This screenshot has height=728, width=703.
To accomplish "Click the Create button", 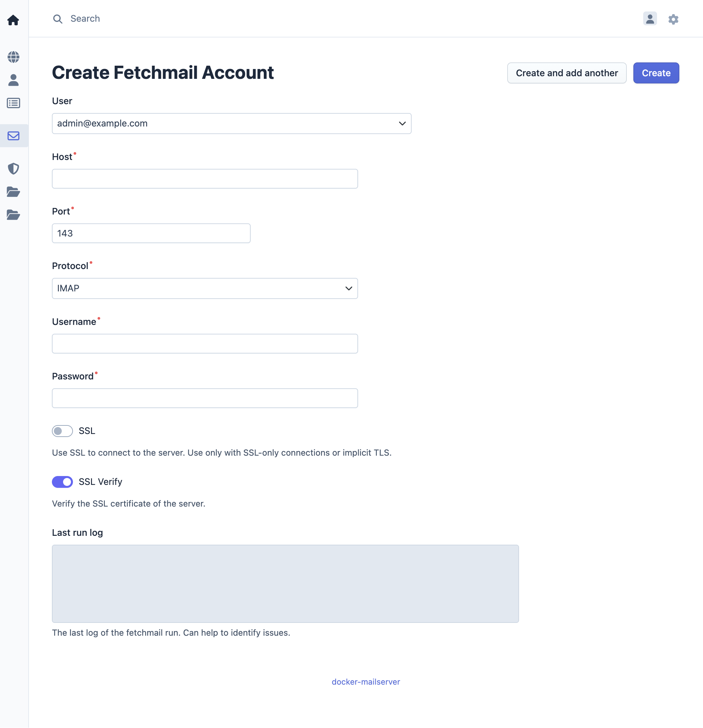I will pos(656,73).
